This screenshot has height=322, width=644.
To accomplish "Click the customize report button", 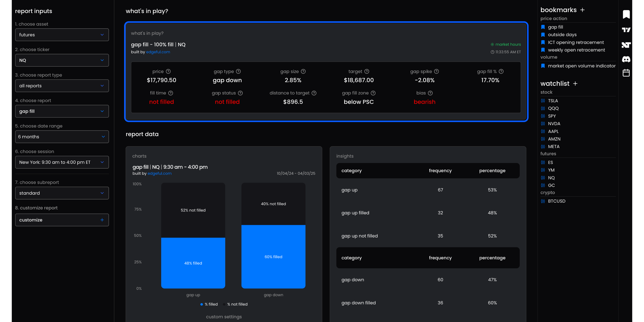I will (x=62, y=220).
